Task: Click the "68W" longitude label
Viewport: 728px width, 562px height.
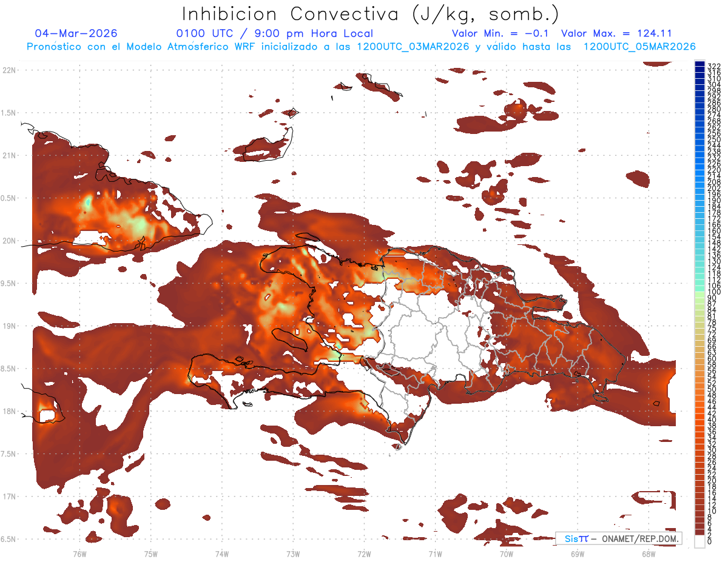Action: pos(648,554)
